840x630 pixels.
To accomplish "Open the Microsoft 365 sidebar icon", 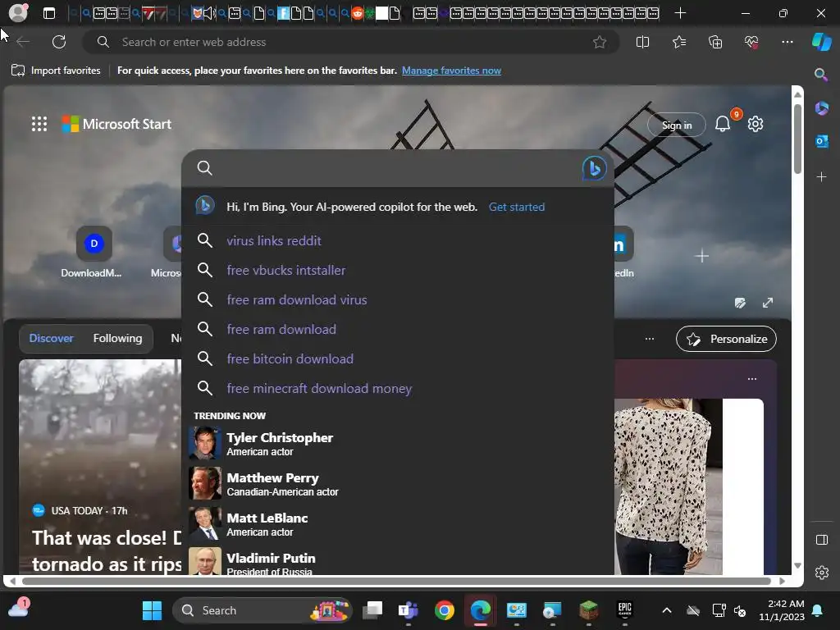I will click(x=821, y=108).
